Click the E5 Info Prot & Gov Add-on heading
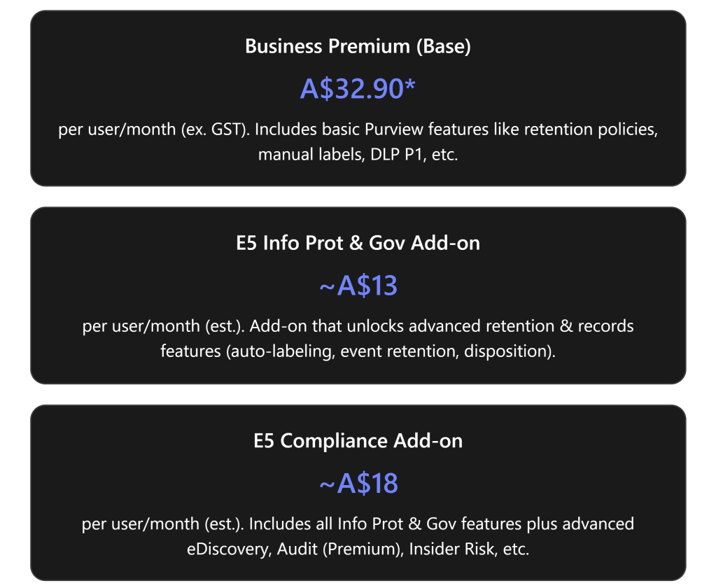The height and width of the screenshot is (588, 716). click(358, 244)
